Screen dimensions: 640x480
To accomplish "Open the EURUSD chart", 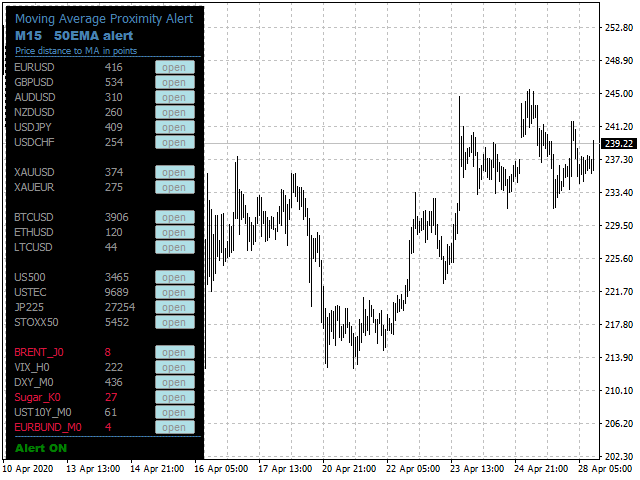I will (x=175, y=67).
